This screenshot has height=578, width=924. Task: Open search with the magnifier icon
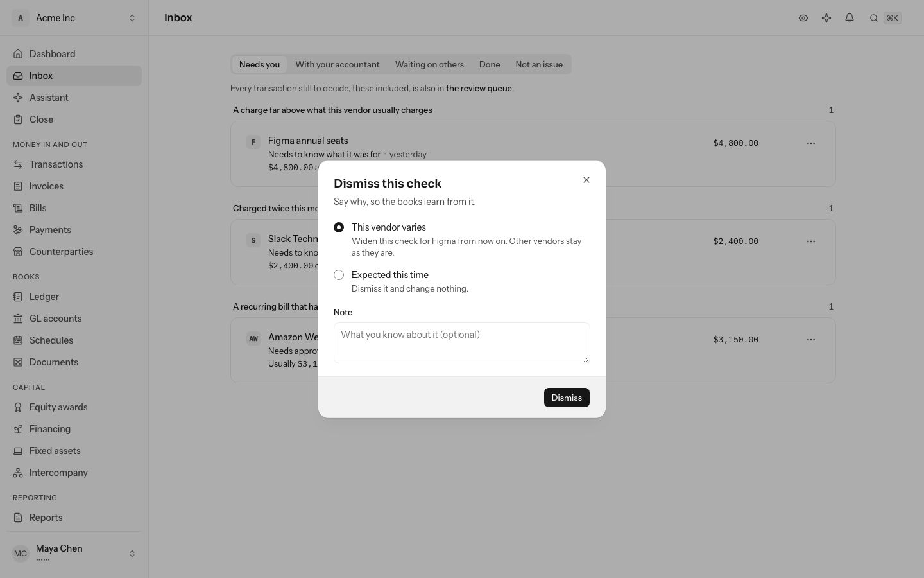coord(873,18)
